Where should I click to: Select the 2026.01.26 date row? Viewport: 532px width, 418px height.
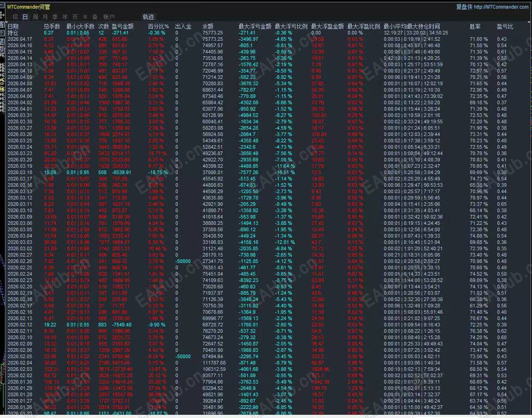point(20,407)
